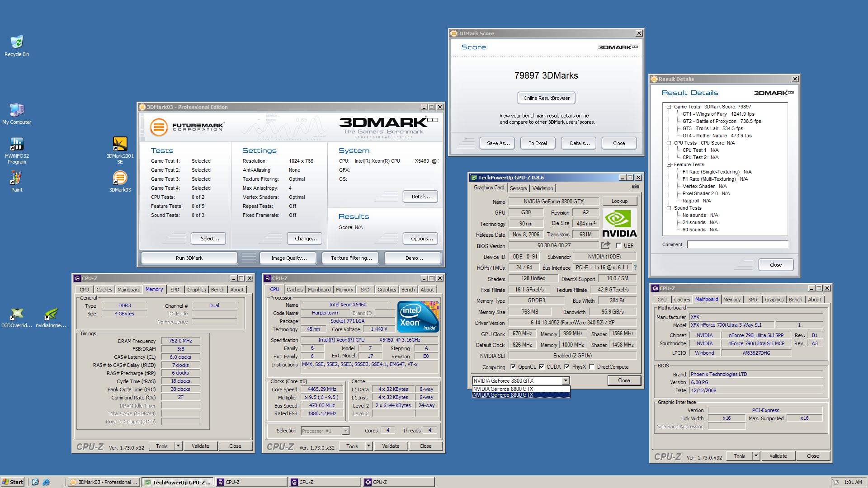The height and width of the screenshot is (488, 868).
Task: Toggle the UEFI checkbox in GPU-Z
Action: coord(618,246)
